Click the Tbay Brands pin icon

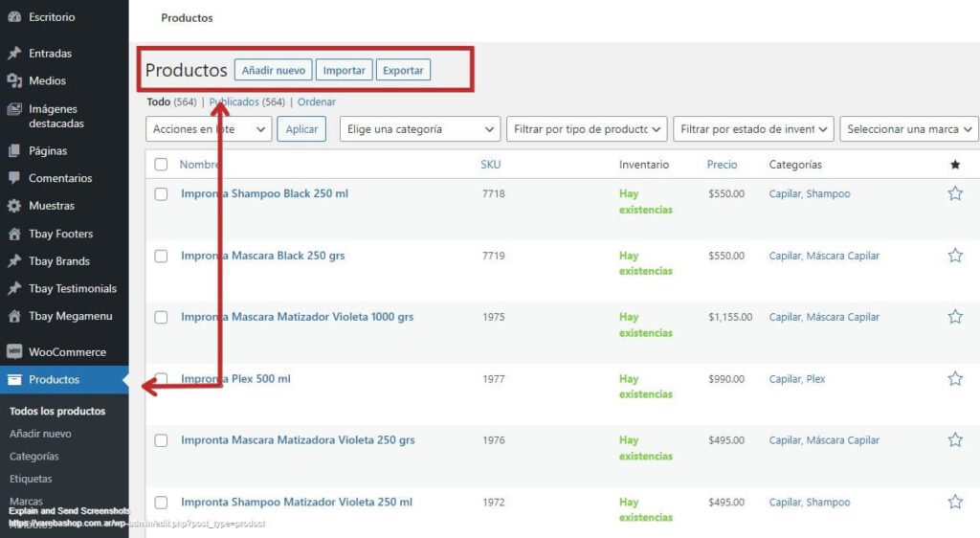[13, 261]
